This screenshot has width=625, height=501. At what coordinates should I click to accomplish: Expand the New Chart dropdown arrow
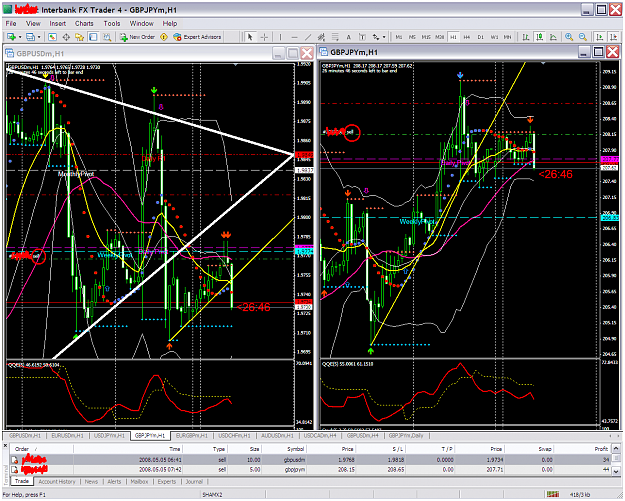20,37
